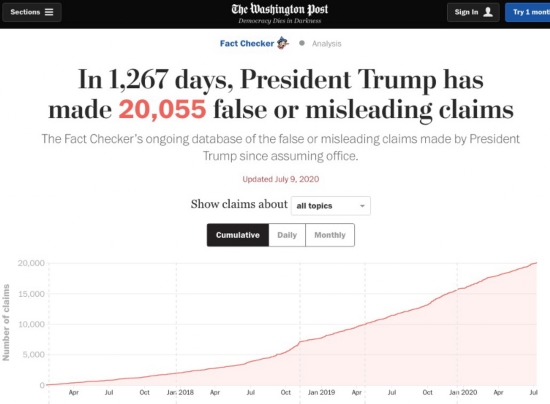Screen dimensions: 550x404
Task: Click The Washington Post logo
Action: click(280, 13)
